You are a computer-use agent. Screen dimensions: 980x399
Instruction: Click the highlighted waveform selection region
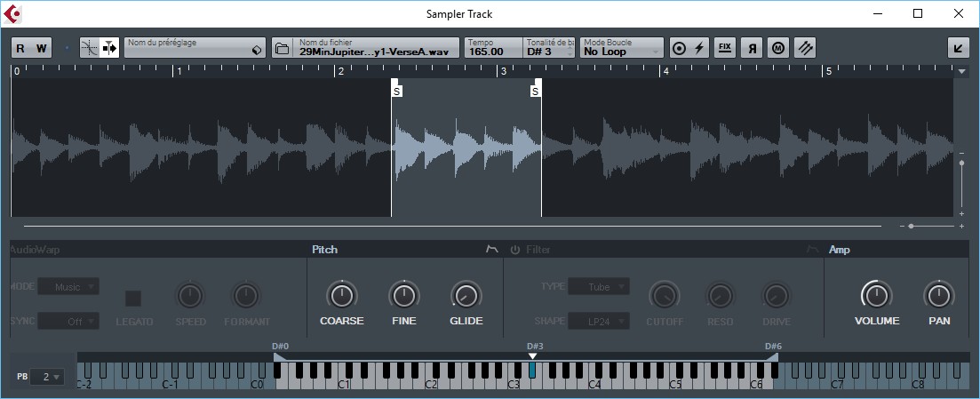(x=466, y=148)
